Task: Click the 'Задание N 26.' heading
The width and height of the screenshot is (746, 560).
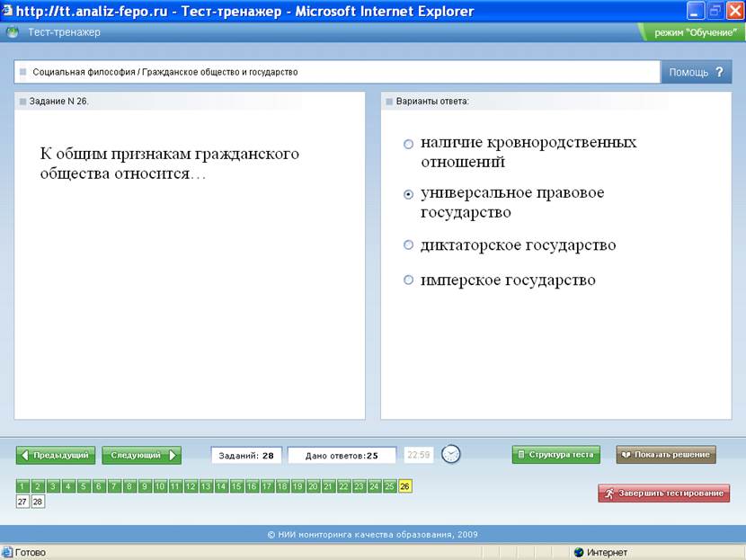Action: (x=59, y=102)
